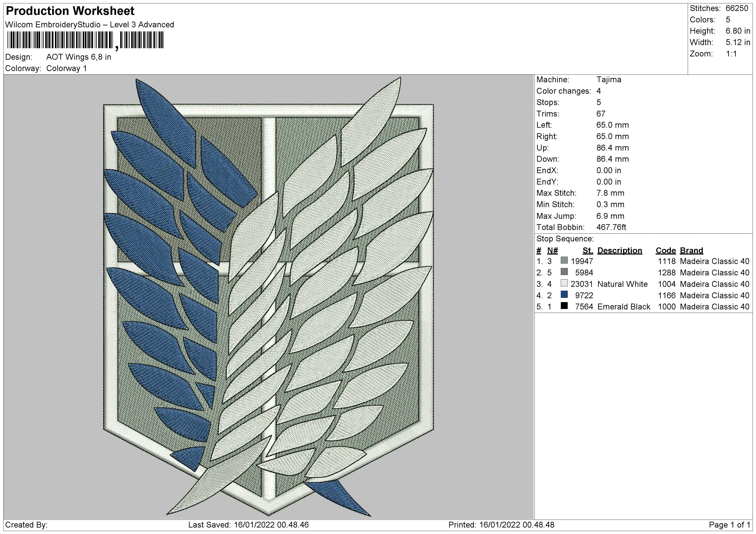Click the Zoom value 1:1
The width and height of the screenshot is (756, 534).
(731, 54)
